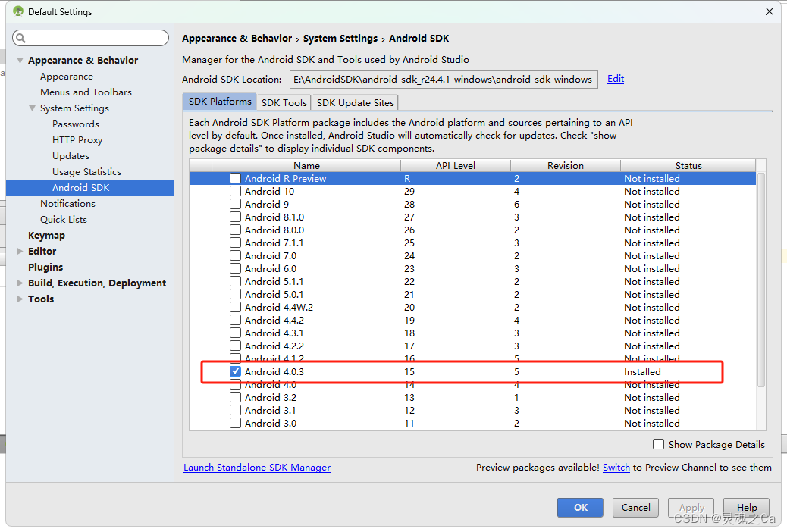The image size is (787, 532).
Task: Focus the settings search field
Action: pyautogui.click(x=90, y=38)
